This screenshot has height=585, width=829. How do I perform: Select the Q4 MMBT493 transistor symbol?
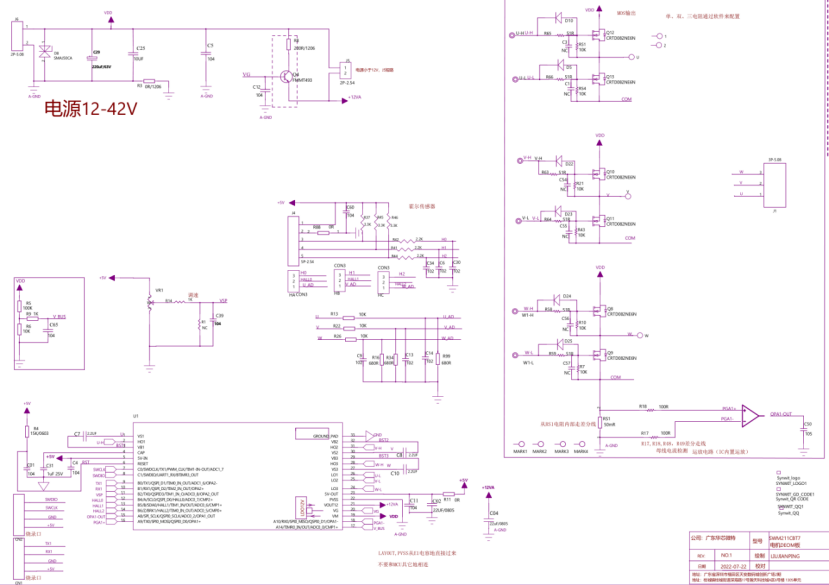(x=286, y=75)
